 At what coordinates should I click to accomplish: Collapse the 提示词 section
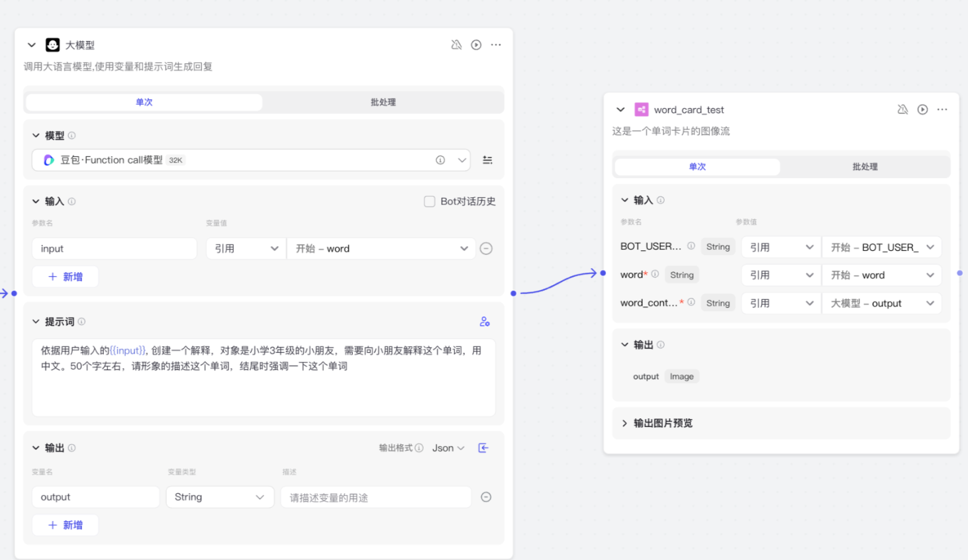click(x=36, y=322)
